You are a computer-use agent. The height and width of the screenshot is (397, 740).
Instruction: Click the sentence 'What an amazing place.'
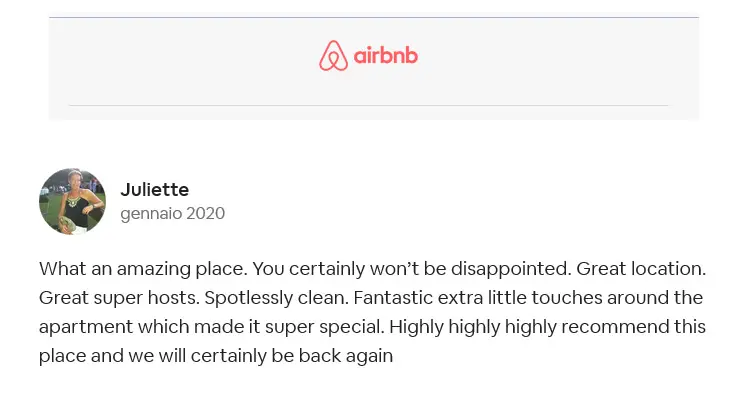143,269
